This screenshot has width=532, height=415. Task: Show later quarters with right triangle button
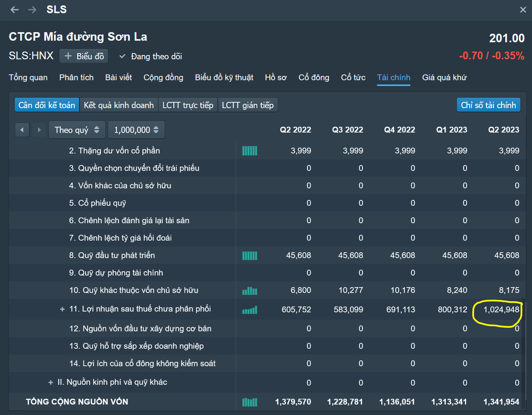[x=39, y=130]
